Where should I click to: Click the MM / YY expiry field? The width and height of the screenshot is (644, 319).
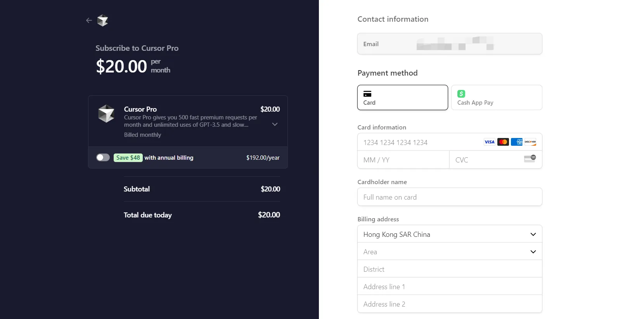tap(403, 160)
